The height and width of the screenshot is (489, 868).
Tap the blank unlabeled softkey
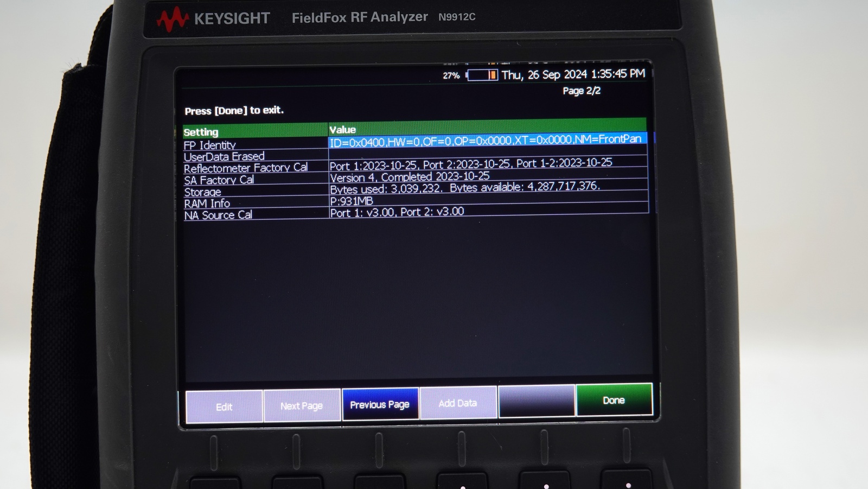pyautogui.click(x=537, y=402)
